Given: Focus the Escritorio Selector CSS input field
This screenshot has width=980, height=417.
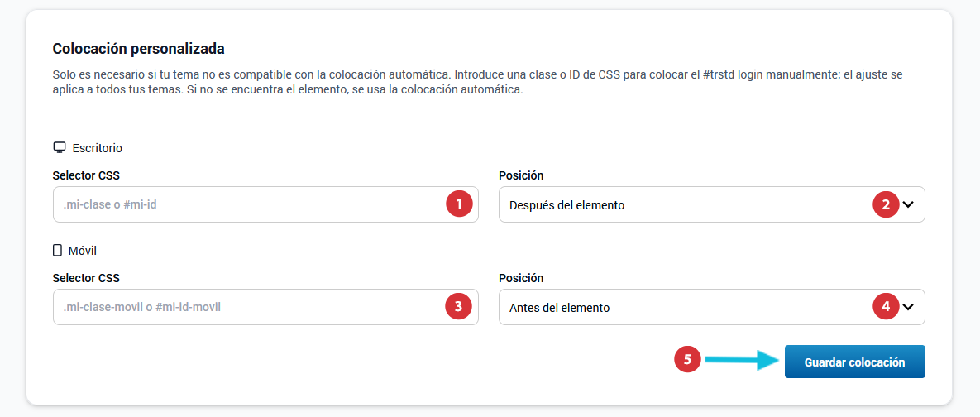Looking at the screenshot, I should point(265,204).
